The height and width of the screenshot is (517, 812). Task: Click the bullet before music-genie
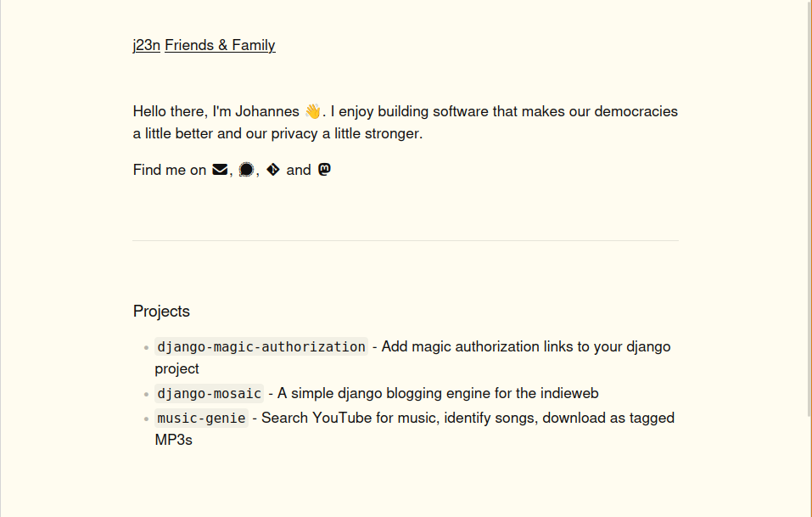146,419
